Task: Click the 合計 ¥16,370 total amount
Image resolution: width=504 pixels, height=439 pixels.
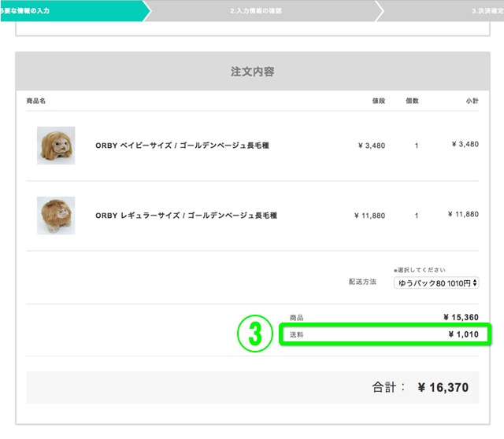Action: tap(443, 387)
